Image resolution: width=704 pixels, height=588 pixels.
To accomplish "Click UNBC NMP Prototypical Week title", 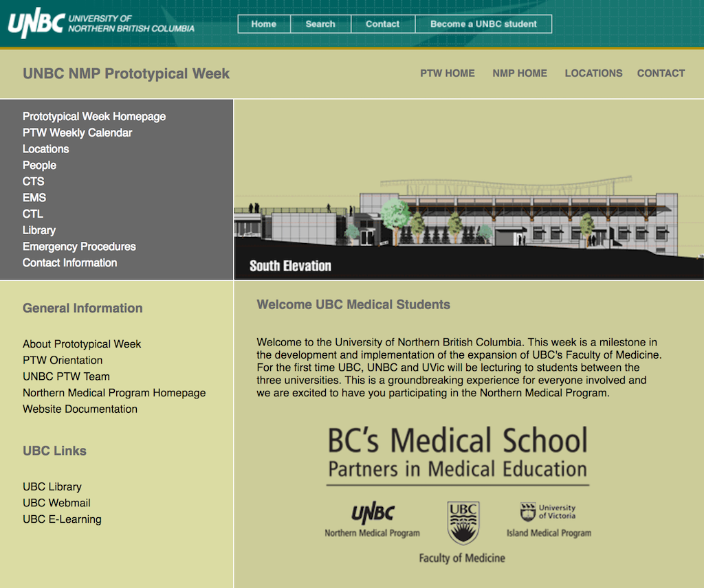I will (126, 73).
